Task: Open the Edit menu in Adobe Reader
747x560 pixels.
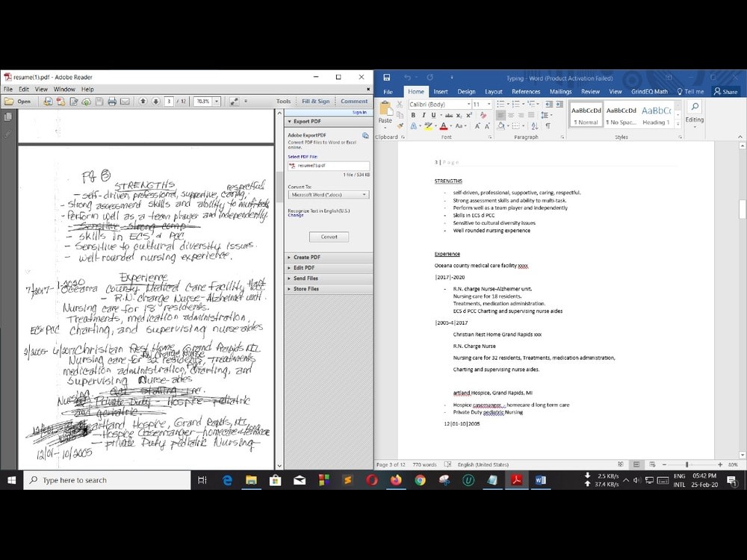Action: [x=24, y=89]
